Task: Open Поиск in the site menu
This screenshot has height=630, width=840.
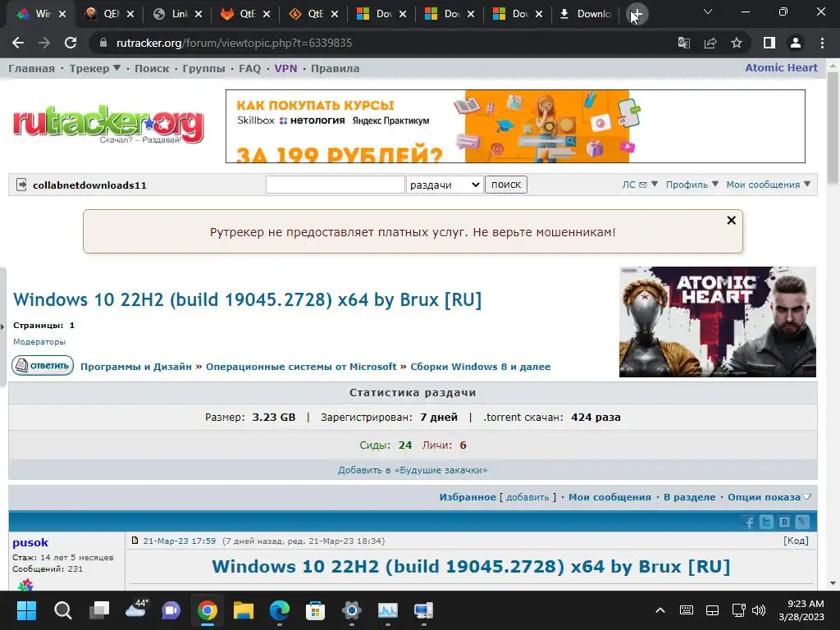Action: [152, 68]
